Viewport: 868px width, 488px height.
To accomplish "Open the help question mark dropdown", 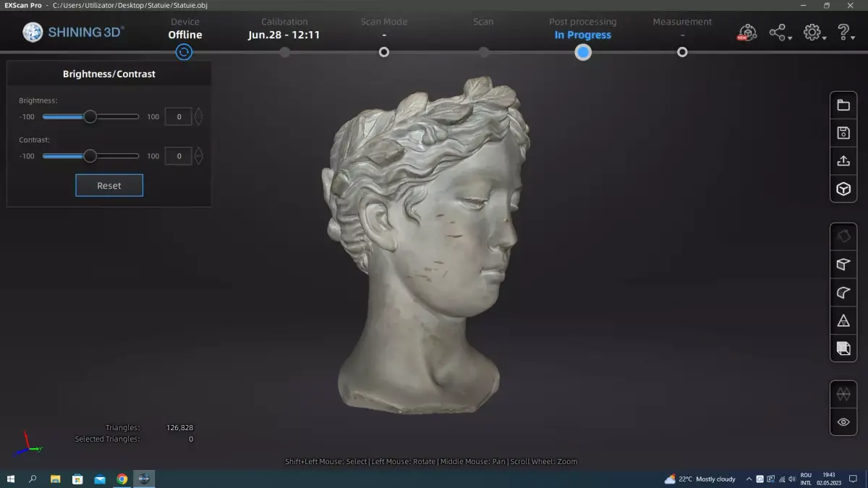I will [x=845, y=33].
